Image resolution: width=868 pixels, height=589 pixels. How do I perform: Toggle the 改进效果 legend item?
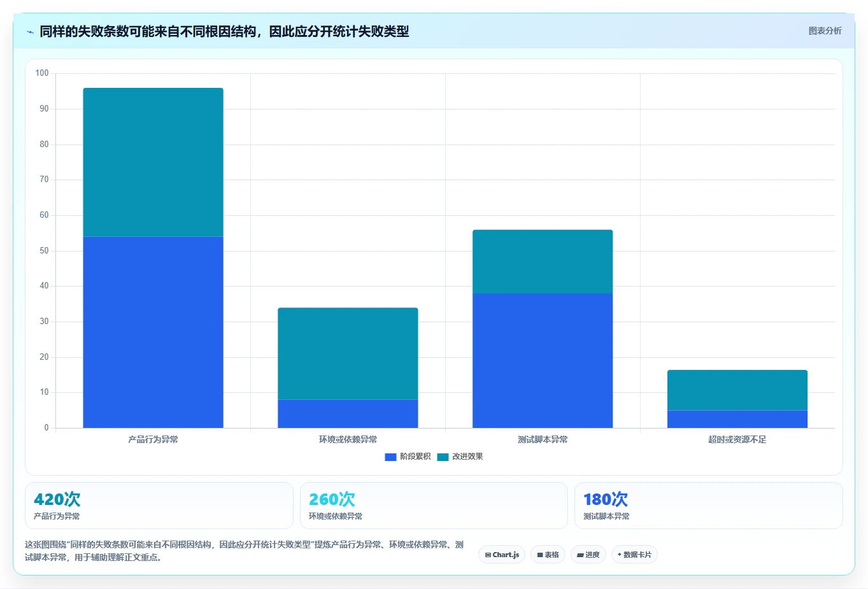[460, 457]
